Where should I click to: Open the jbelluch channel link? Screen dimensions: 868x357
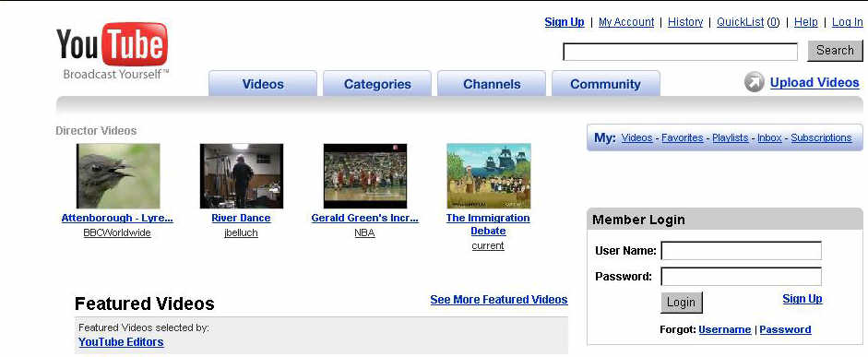click(x=241, y=232)
